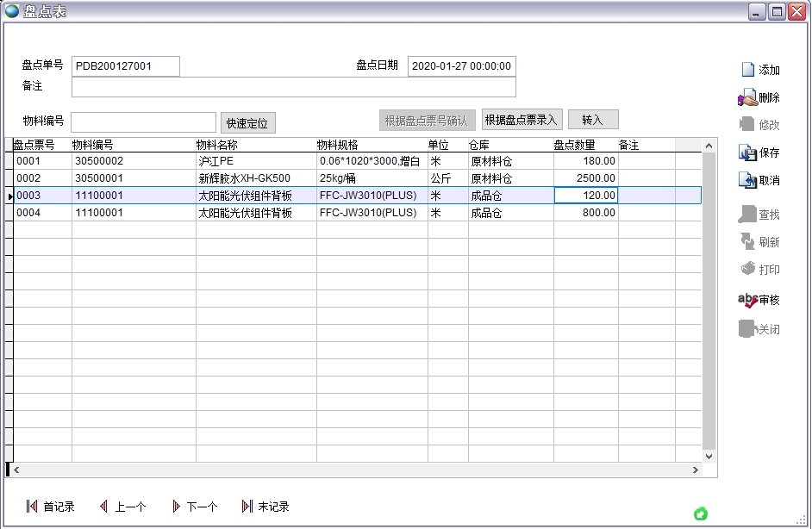812x529 pixels.
Task: Click the 备注 remarks text field
Action: click(293, 87)
